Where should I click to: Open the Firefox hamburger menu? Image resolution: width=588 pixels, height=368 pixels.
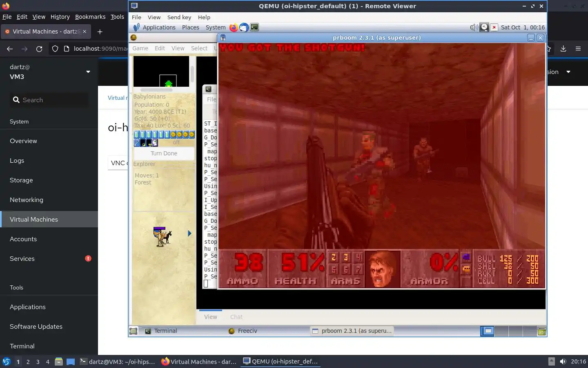[x=578, y=49]
